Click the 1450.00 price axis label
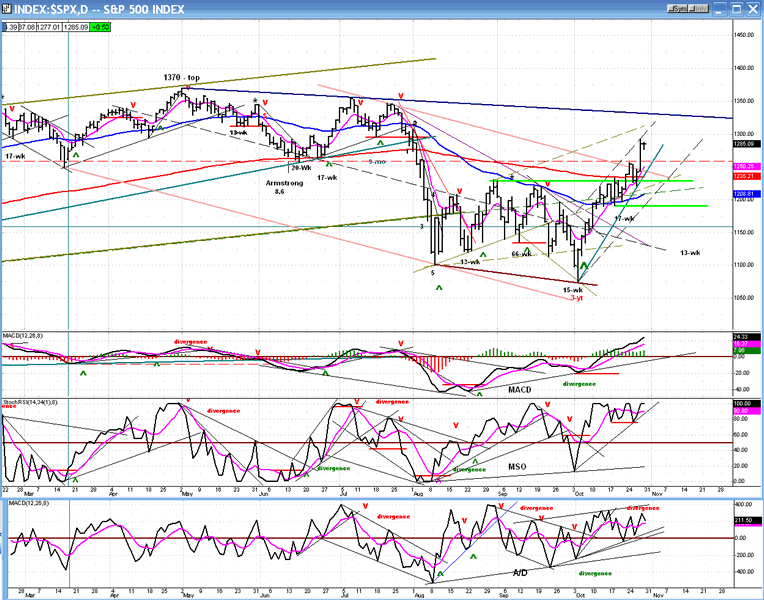Screen dimensions: 764x600 pyautogui.click(x=744, y=35)
